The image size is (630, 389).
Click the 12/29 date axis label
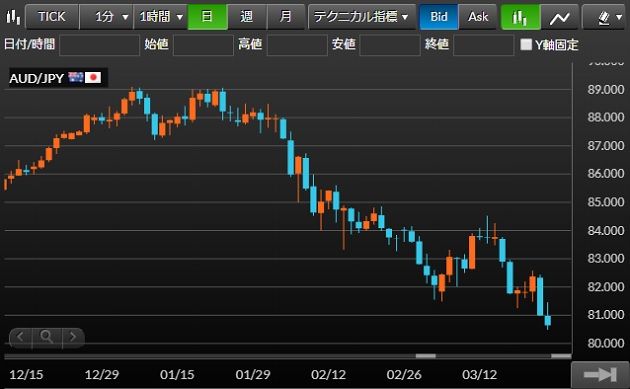[x=102, y=375]
